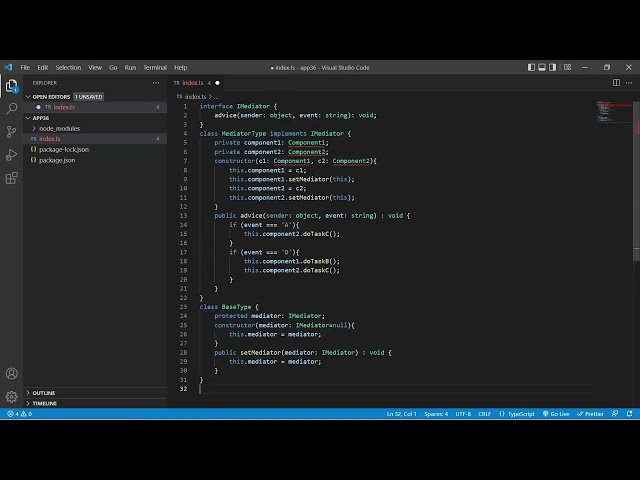Split the editor right
This screenshot has height=480, width=640.
coord(616,83)
